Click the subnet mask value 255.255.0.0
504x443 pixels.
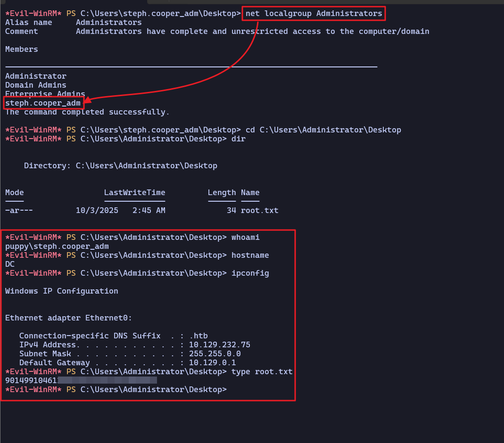click(215, 353)
